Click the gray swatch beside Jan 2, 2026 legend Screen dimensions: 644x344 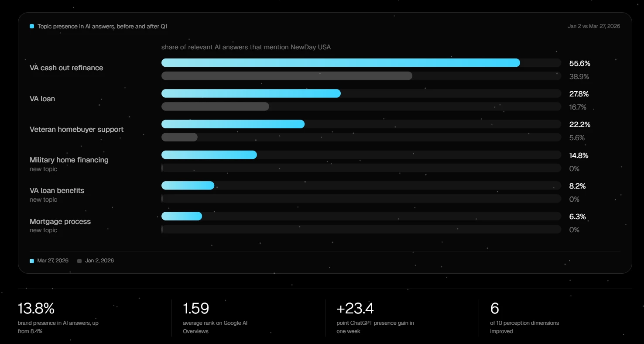pos(79,261)
